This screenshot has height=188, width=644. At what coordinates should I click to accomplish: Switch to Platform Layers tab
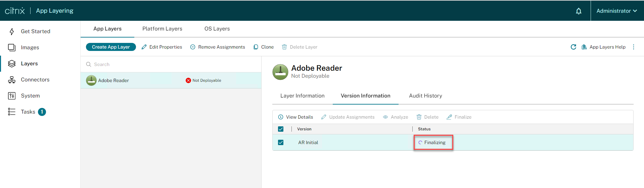(162, 29)
